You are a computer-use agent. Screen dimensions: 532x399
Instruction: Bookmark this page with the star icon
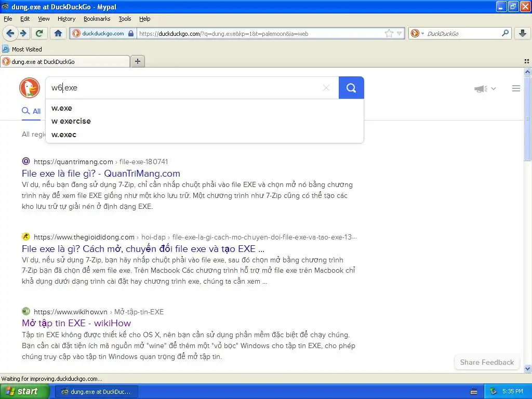[389, 33]
